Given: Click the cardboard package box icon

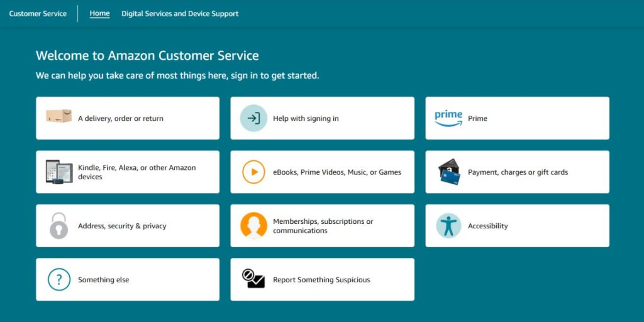Looking at the screenshot, I should tap(58, 116).
